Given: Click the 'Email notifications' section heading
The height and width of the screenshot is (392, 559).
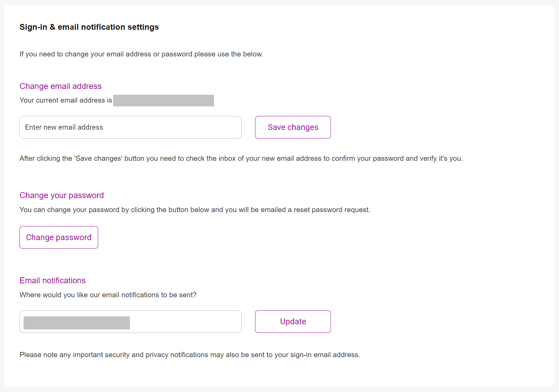Looking at the screenshot, I should tap(53, 280).
